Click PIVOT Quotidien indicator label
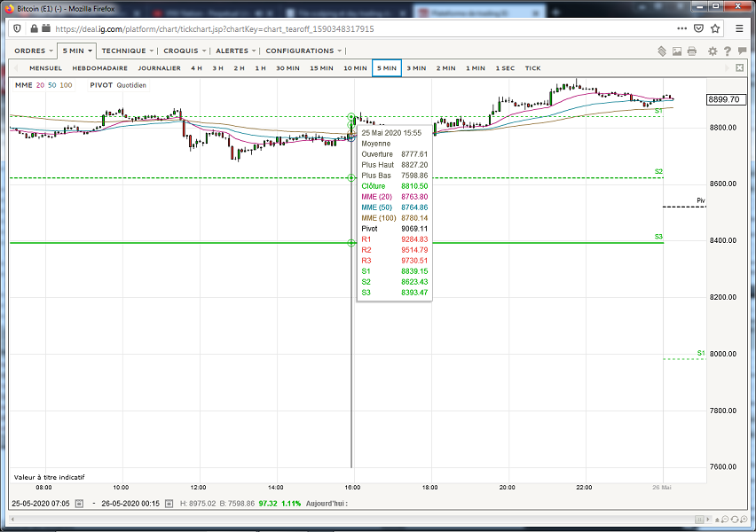The width and height of the screenshot is (756, 532). [x=118, y=85]
